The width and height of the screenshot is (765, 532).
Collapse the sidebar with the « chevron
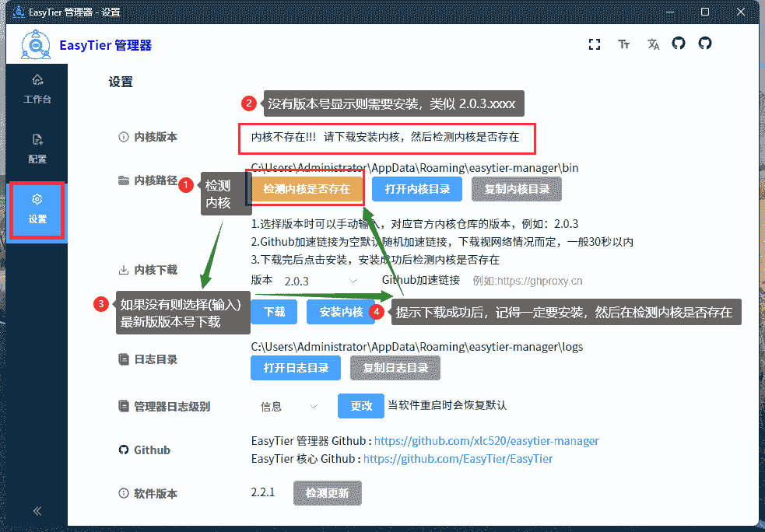[x=37, y=511]
